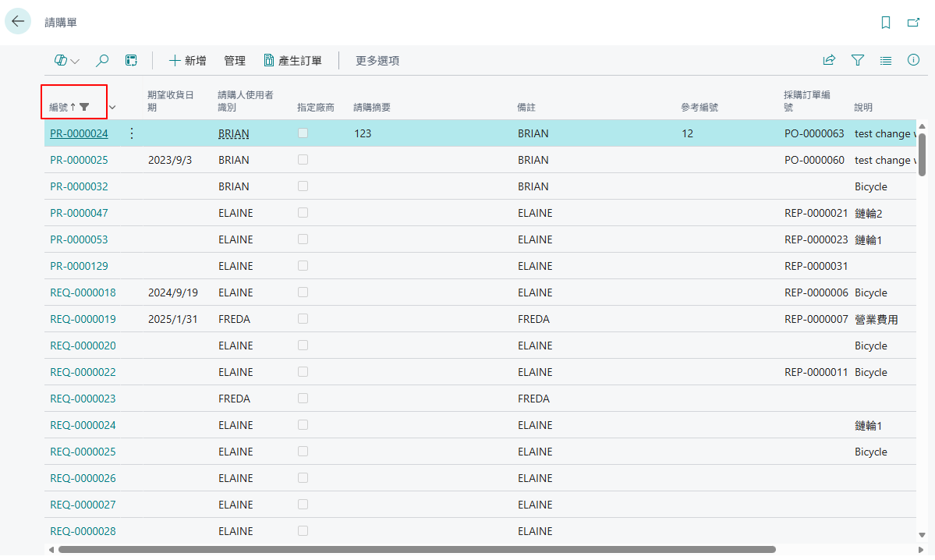This screenshot has height=560, width=935.
Task: Open requisition REQ-0000018
Action: pos(83,292)
